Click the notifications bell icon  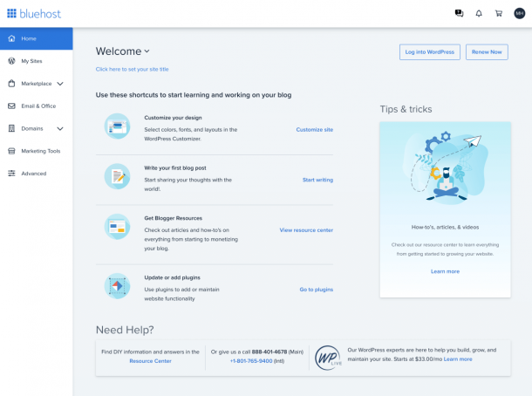pyautogui.click(x=479, y=13)
